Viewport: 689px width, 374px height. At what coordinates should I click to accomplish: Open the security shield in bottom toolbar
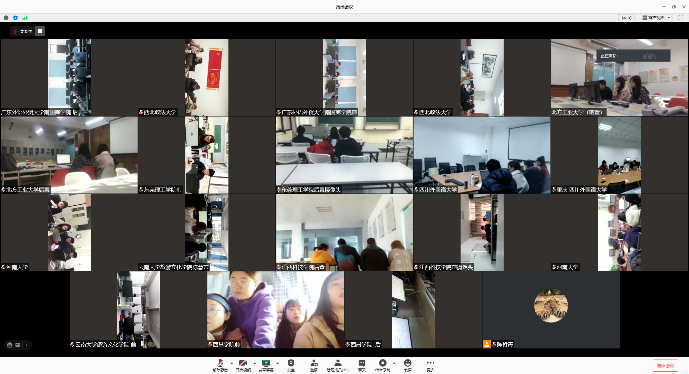290,365
